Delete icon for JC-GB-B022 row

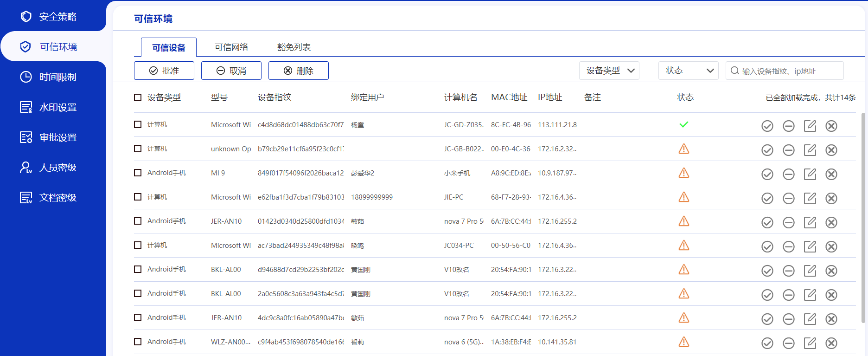coord(831,150)
